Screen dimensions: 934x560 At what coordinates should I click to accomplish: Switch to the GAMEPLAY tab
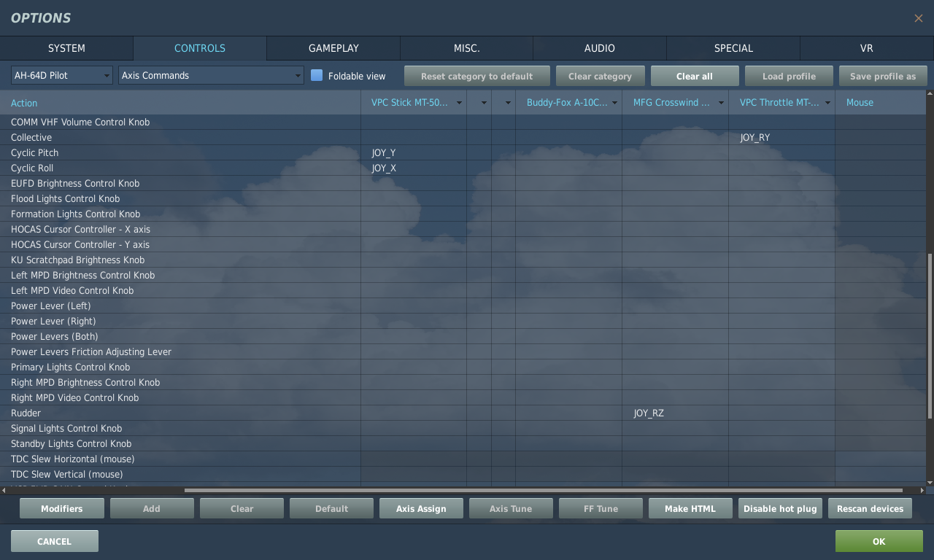click(x=333, y=48)
